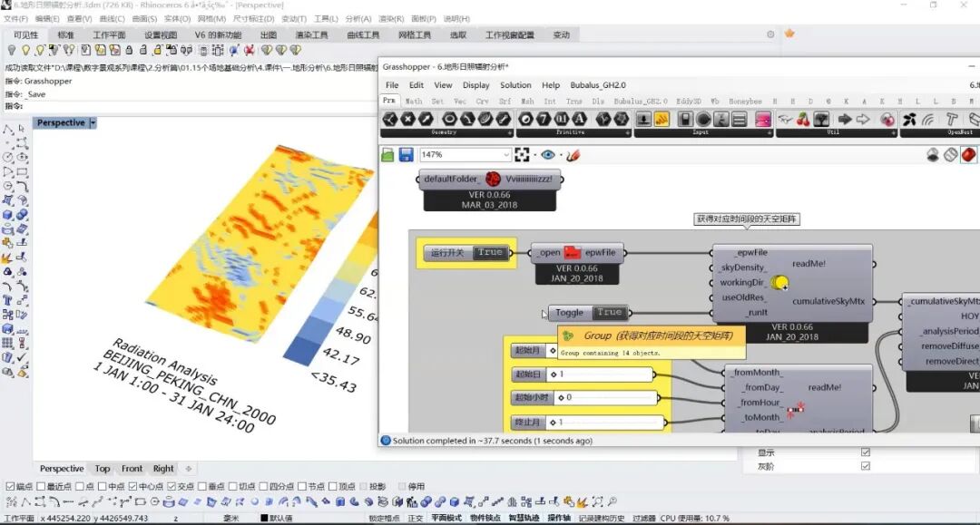Uncheck the 显示 checkbox in the right panel
The height and width of the screenshot is (525, 980).
tap(865, 452)
